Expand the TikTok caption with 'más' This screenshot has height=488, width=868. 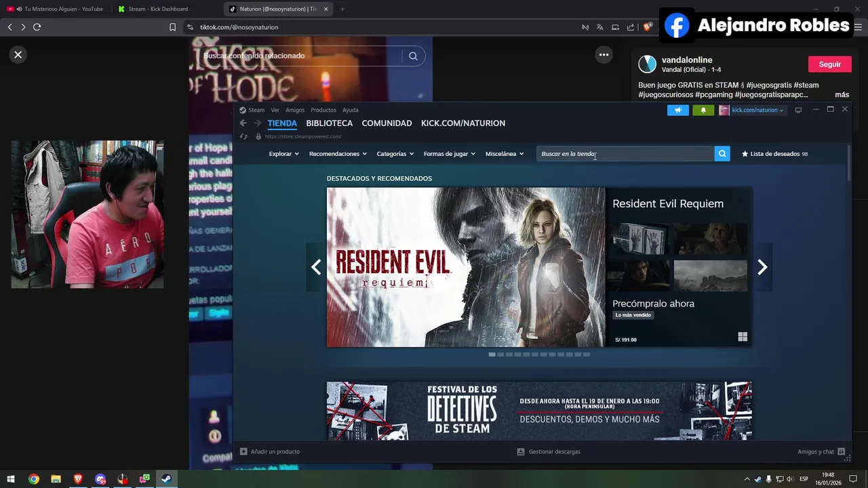tap(842, 95)
